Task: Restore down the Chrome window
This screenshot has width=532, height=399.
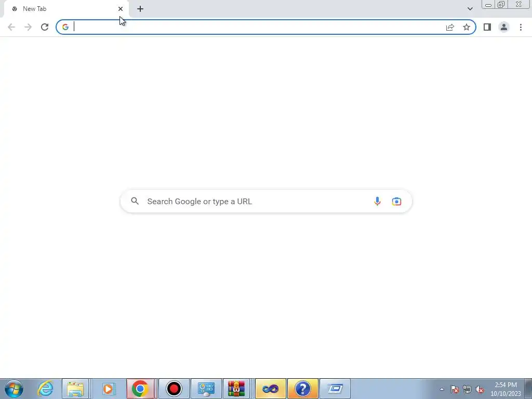Action: (501, 5)
